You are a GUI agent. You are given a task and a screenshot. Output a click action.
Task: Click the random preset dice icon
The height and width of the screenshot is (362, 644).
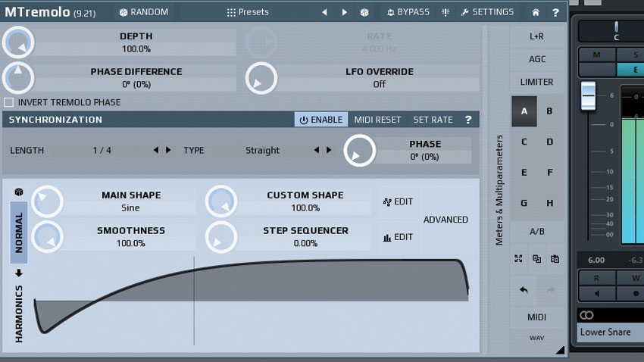[364, 12]
